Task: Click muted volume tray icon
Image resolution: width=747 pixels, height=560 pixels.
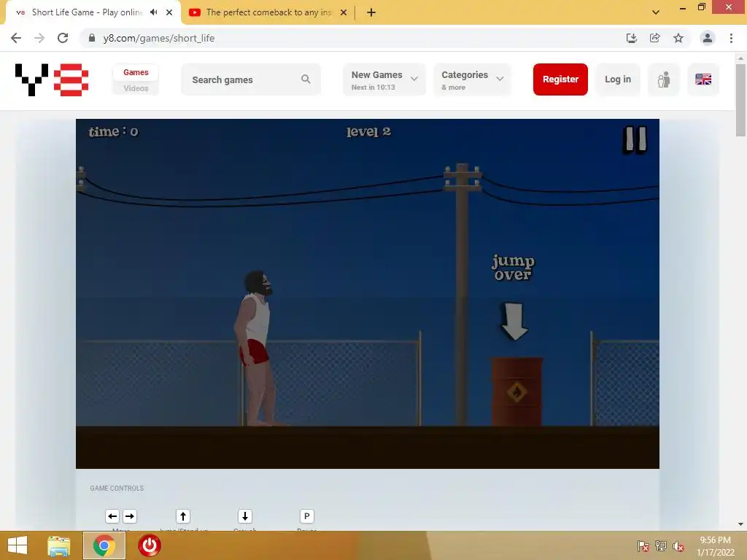Action: coord(678,546)
